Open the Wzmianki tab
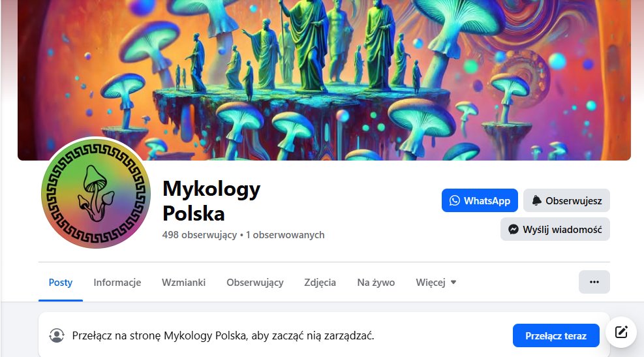The height and width of the screenshot is (357, 644). [x=183, y=283]
